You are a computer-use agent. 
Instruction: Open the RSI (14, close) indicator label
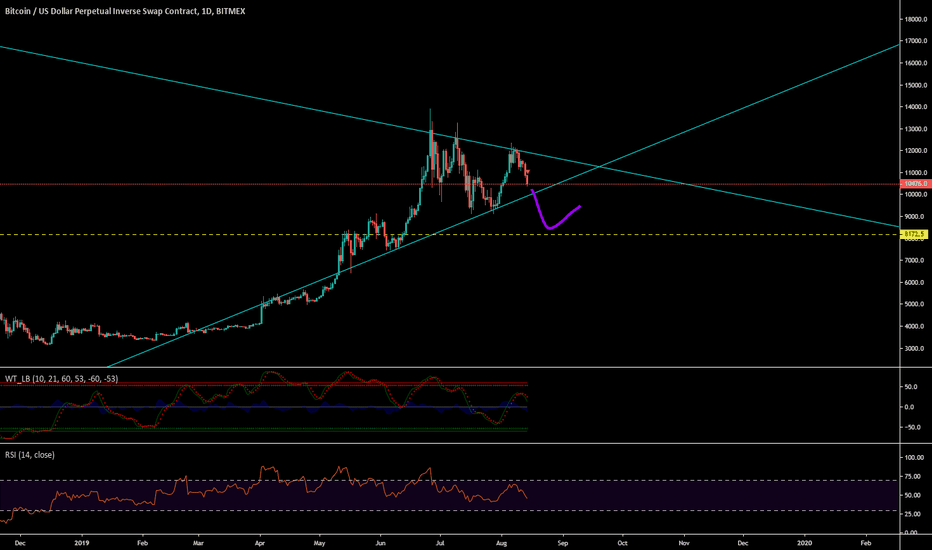[30, 455]
